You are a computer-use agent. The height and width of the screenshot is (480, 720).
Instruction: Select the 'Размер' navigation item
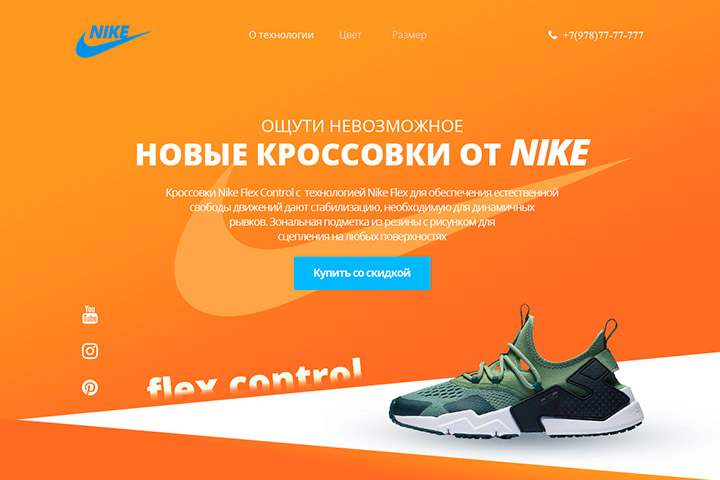(409, 35)
